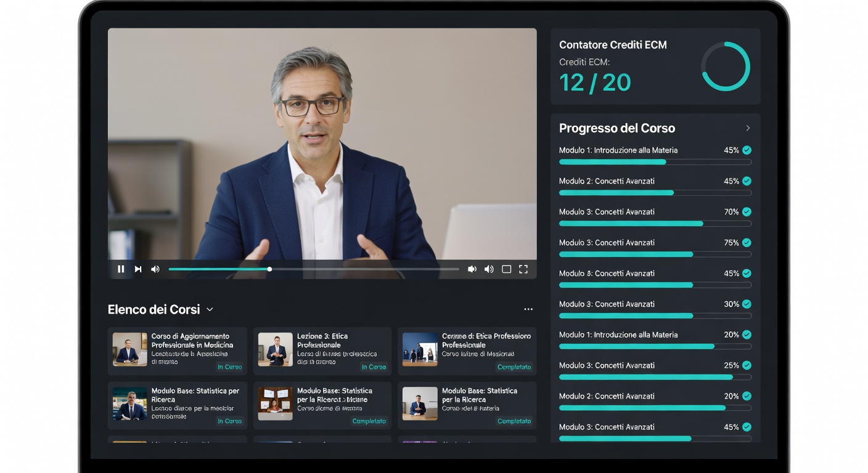
Task: Click thumbnail of first Modulo Base: Statistica card
Action: 129,404
